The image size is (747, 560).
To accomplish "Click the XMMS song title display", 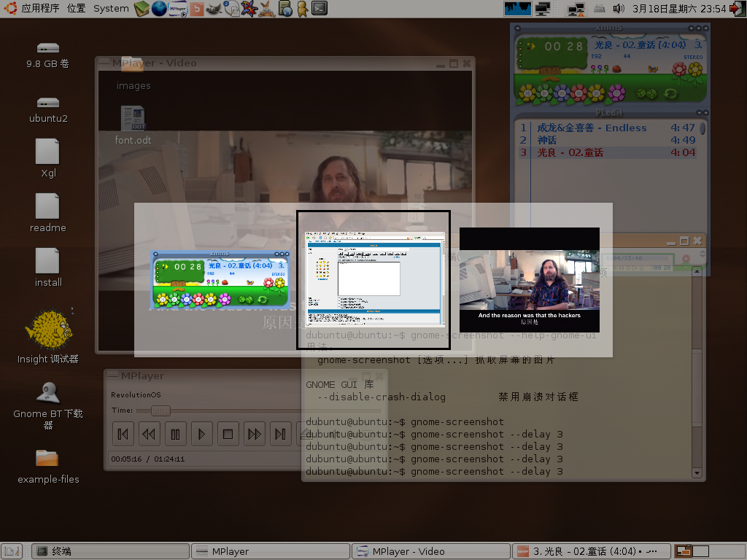I will click(648, 44).
